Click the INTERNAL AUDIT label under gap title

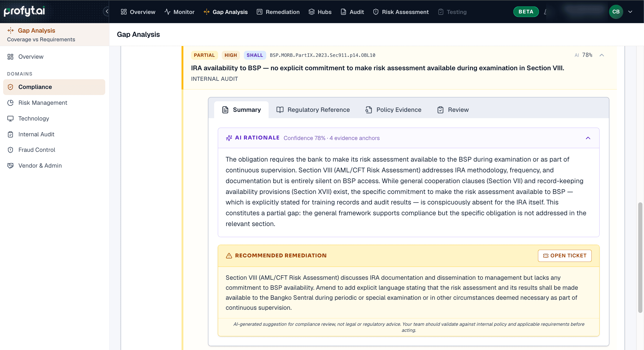pyautogui.click(x=214, y=79)
